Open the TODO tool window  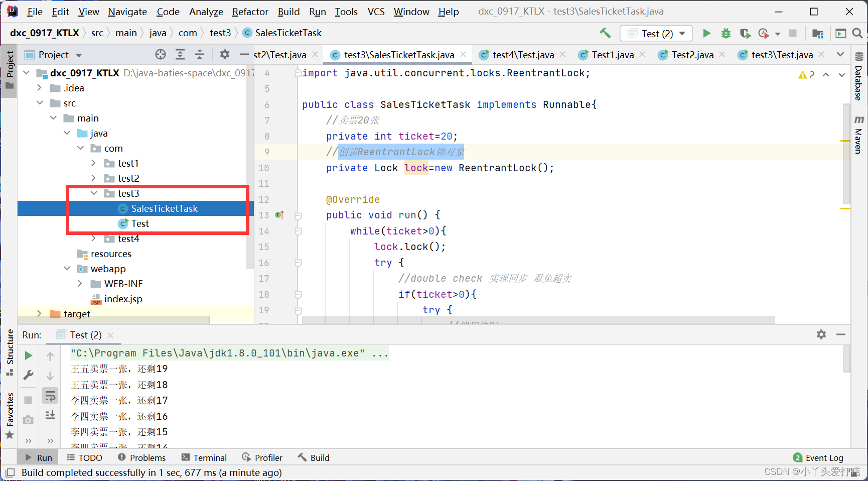pyautogui.click(x=84, y=457)
